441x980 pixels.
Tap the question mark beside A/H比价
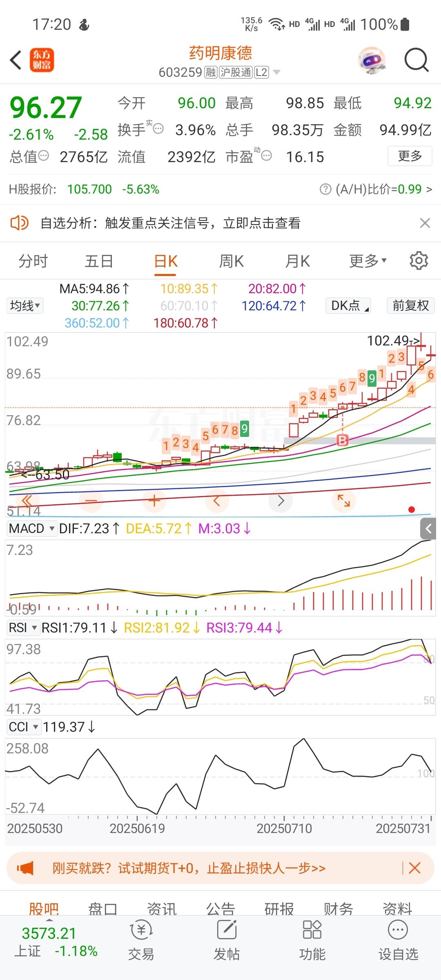[x=325, y=189]
